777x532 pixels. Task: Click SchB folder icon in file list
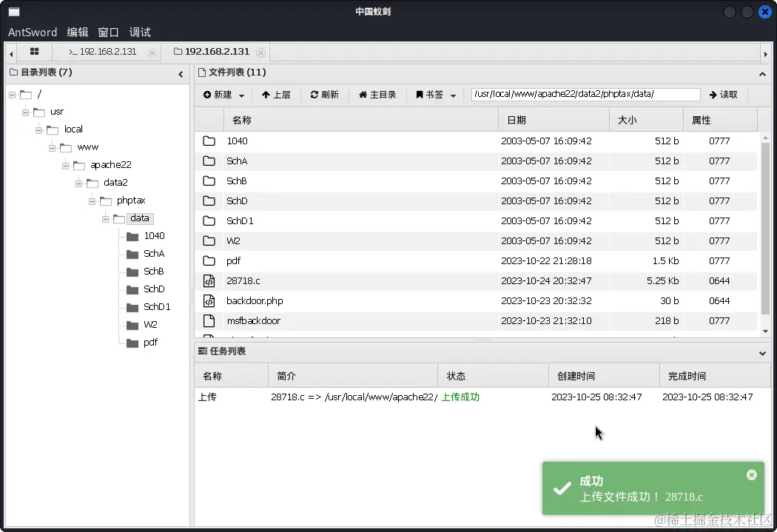point(209,181)
